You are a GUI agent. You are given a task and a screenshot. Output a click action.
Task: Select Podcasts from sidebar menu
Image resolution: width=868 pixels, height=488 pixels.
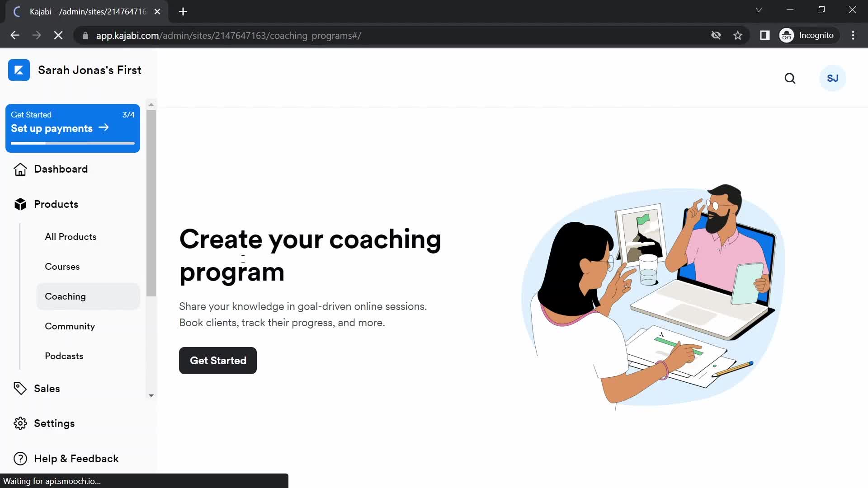[x=64, y=356]
